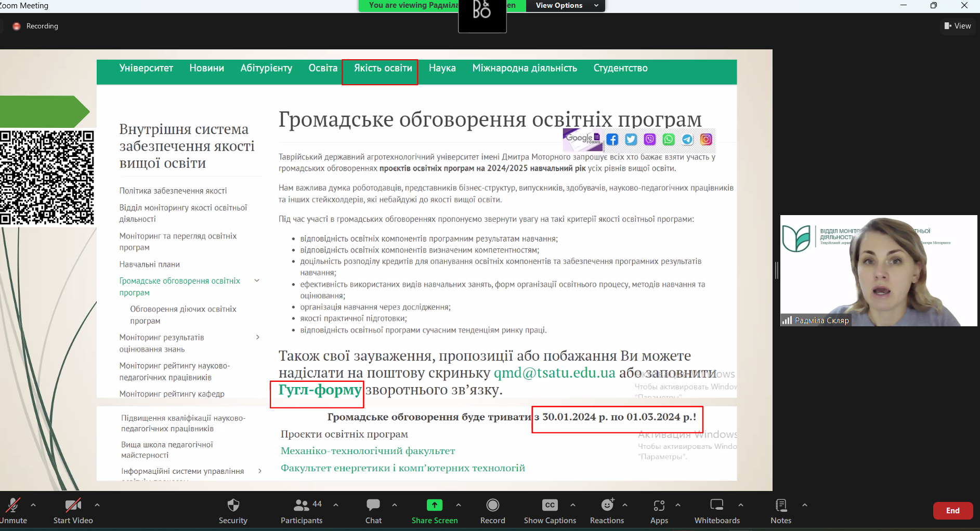Open Моніторинг рейтингу науково-педагогічних працівників link
Viewport: 980px width, 531px height.
pyautogui.click(x=175, y=371)
